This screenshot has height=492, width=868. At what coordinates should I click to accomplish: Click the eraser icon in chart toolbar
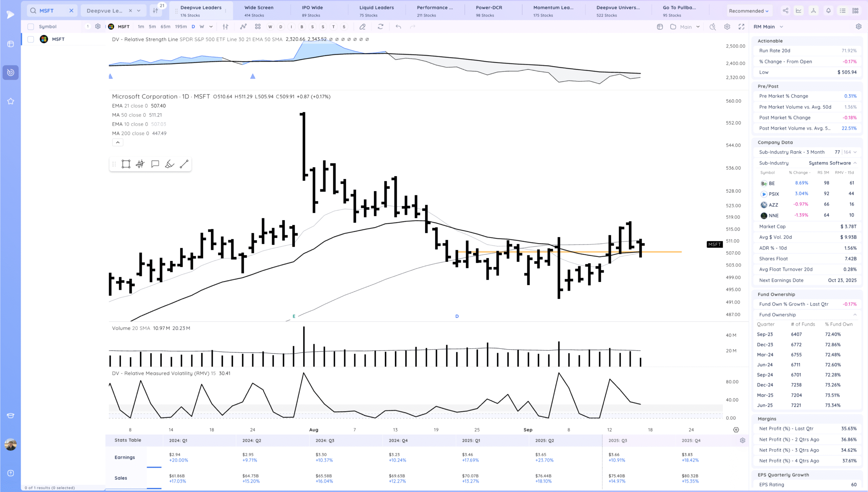(x=362, y=26)
